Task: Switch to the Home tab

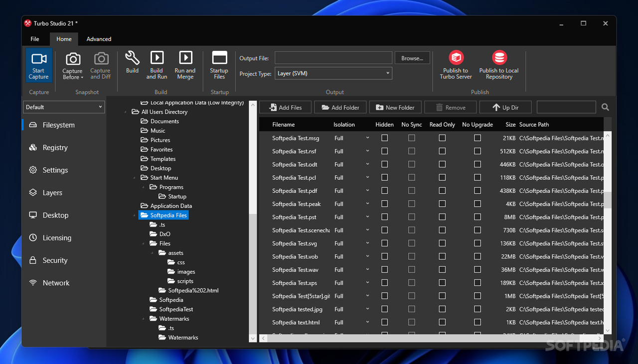Action: tap(64, 39)
